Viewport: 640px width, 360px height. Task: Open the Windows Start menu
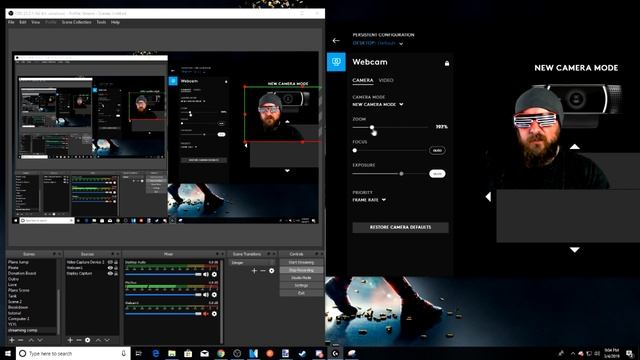pos(7,353)
